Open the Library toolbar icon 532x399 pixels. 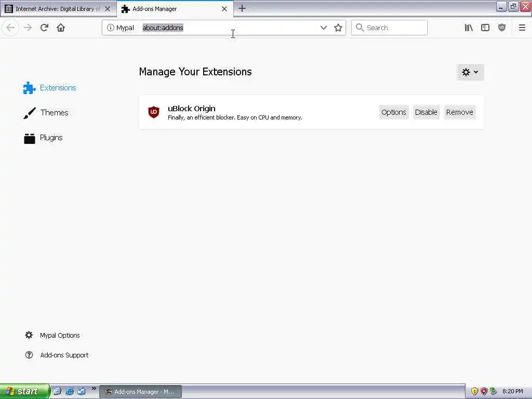click(x=469, y=28)
